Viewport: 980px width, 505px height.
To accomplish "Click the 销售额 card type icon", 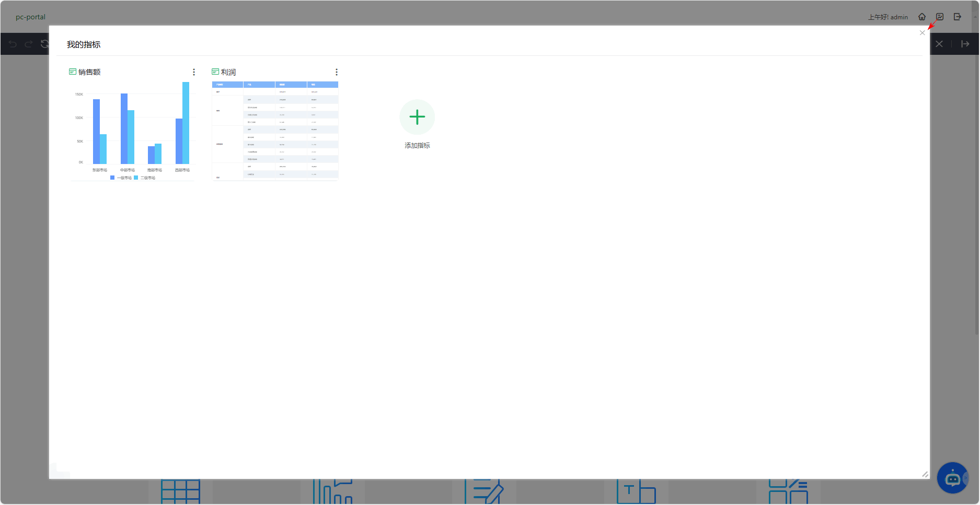I will 73,72.
